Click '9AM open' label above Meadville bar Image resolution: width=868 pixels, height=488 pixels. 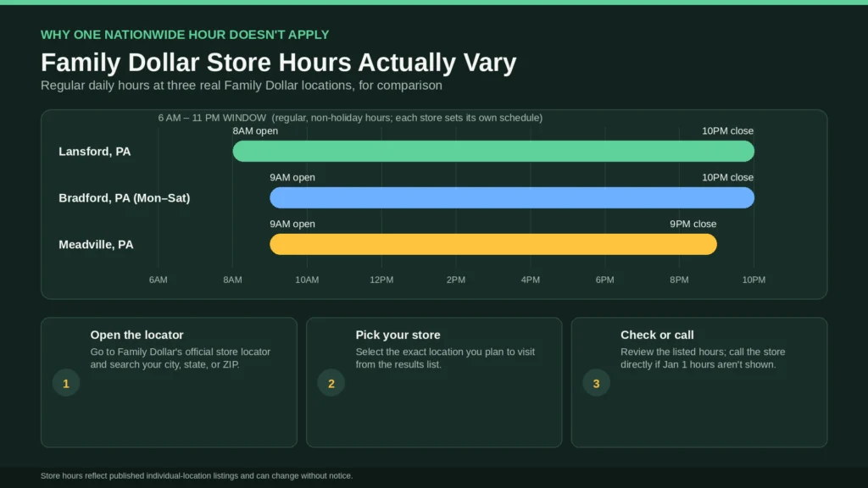tap(292, 224)
